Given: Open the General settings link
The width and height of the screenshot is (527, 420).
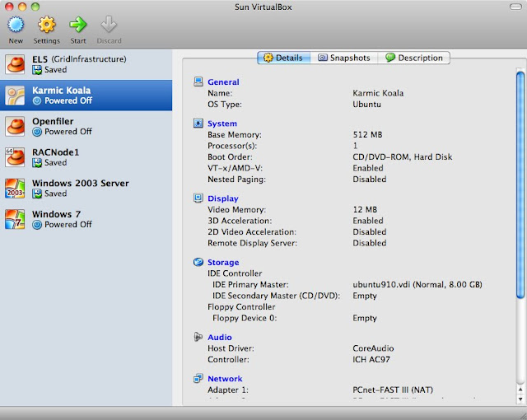Looking at the screenshot, I should [x=223, y=82].
